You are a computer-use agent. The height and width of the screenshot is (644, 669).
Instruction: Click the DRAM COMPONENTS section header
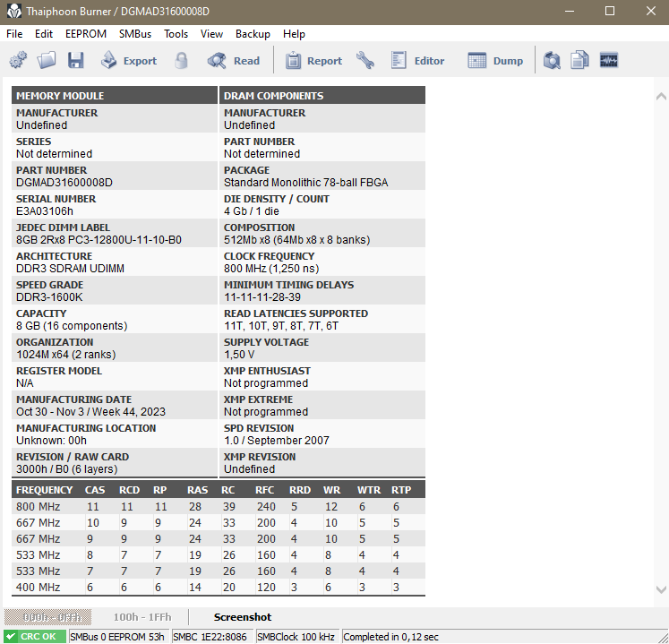point(322,95)
